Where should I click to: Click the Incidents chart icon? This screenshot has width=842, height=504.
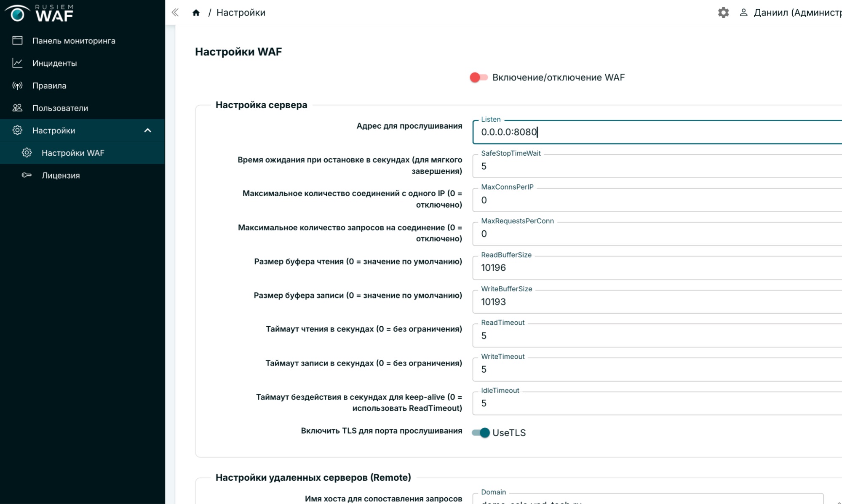[x=17, y=63]
